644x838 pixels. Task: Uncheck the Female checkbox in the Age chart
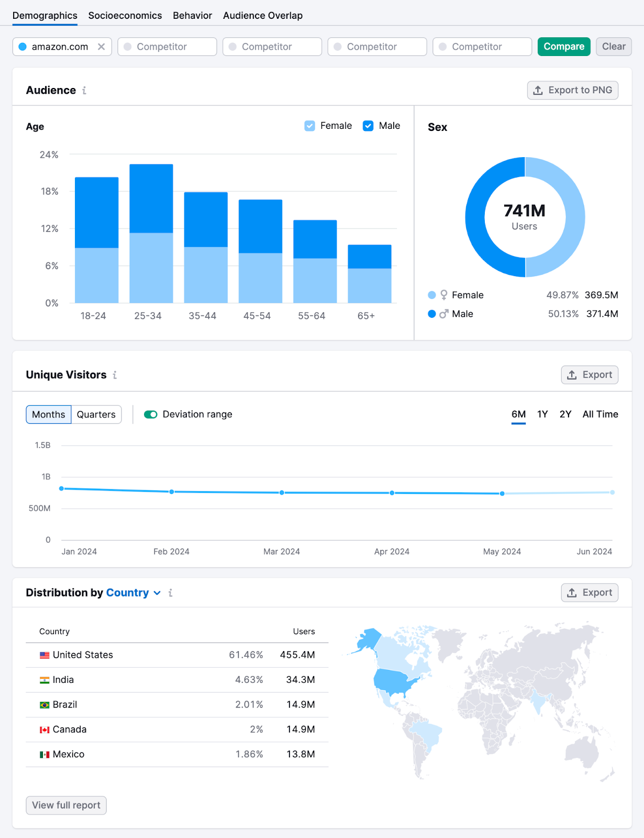click(x=310, y=126)
